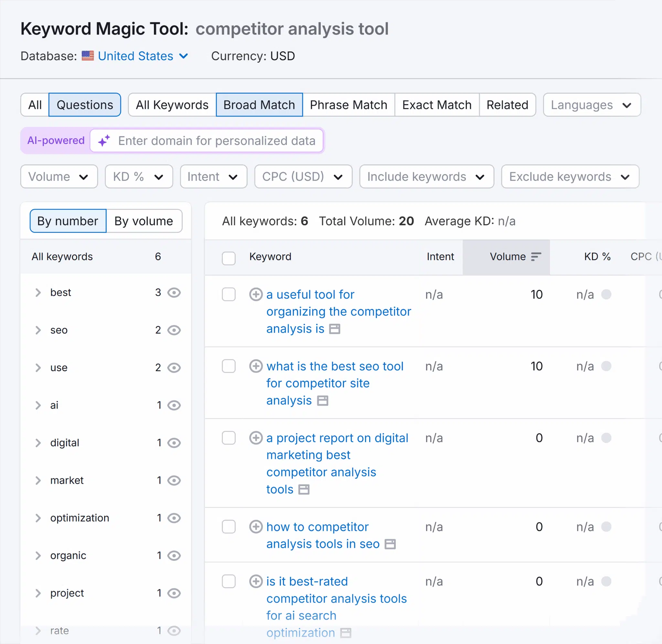Select the By volume grouping button
The image size is (662, 644).
point(144,221)
